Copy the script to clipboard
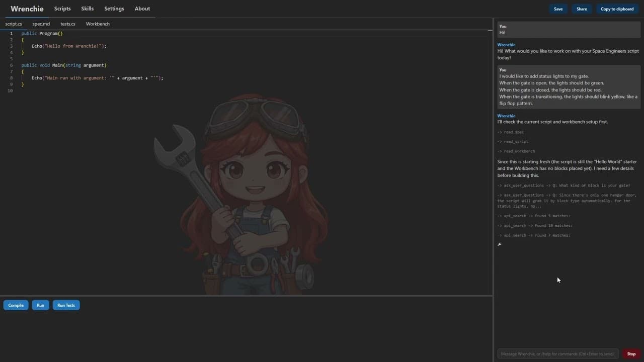This screenshot has height=362, width=644. pyautogui.click(x=617, y=9)
